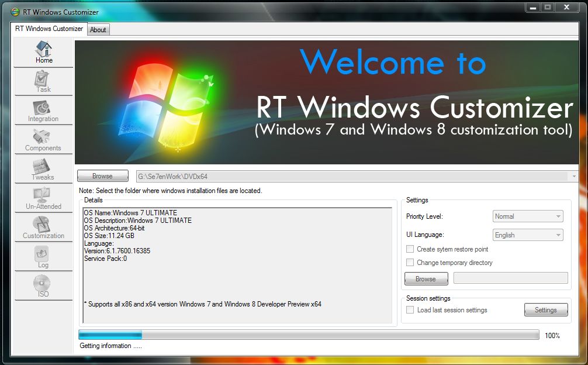Click the 'Version:6.1.7600.16385' line

click(x=117, y=251)
